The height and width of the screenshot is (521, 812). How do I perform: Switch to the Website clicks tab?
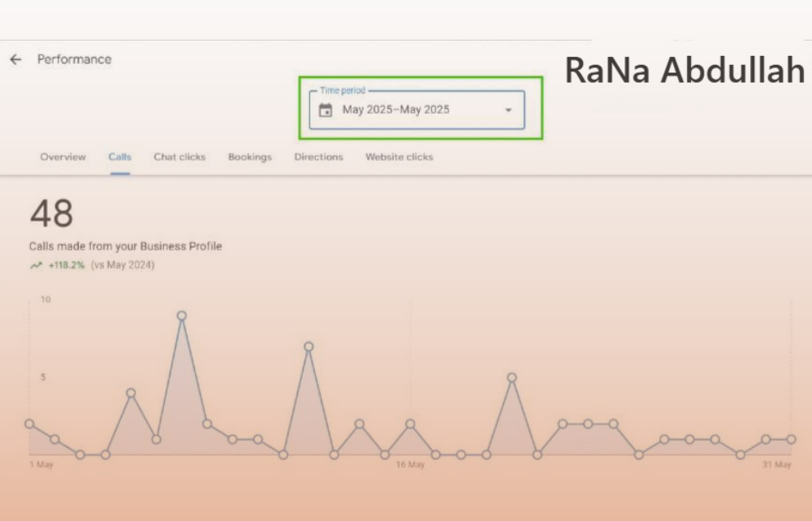(x=399, y=157)
